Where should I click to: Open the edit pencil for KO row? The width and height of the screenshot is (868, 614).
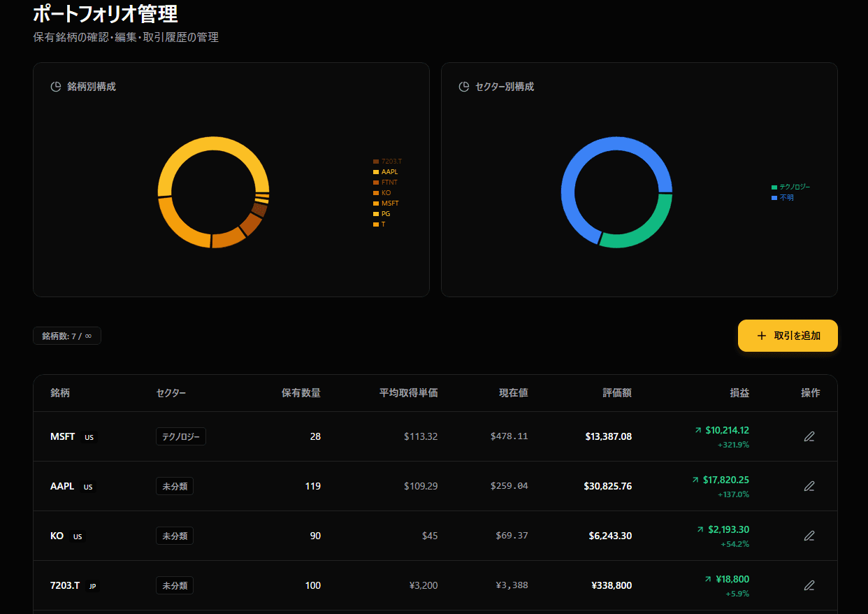click(x=809, y=536)
